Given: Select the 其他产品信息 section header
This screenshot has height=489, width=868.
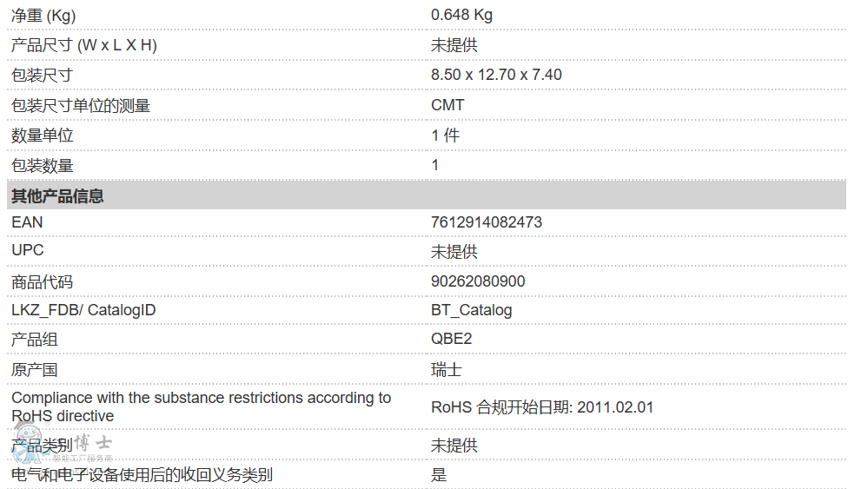Looking at the screenshot, I should 57,196.
